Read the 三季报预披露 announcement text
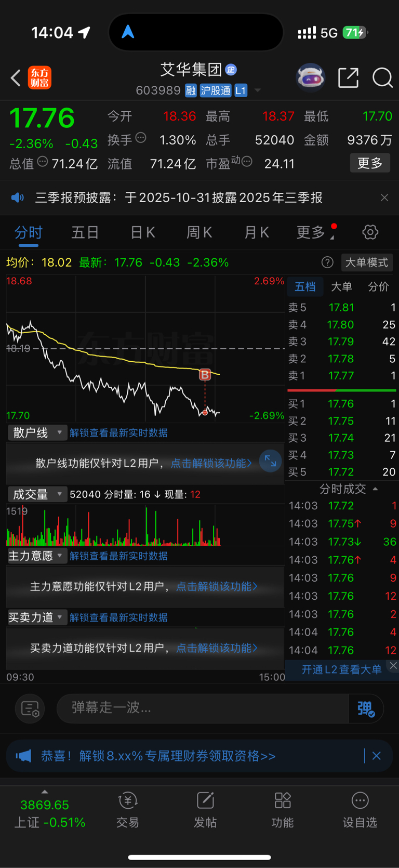The width and height of the screenshot is (399, 868). pos(179,198)
